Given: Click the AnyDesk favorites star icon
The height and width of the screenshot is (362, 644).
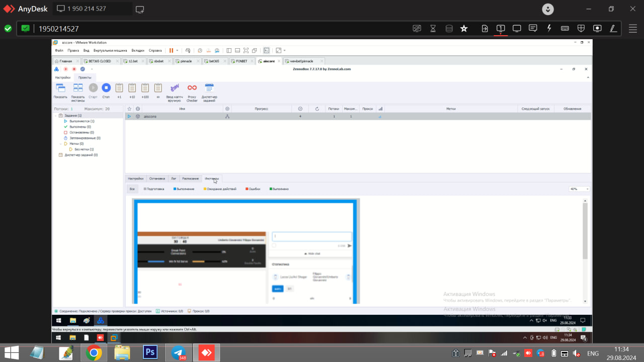Looking at the screenshot, I should [x=464, y=29].
